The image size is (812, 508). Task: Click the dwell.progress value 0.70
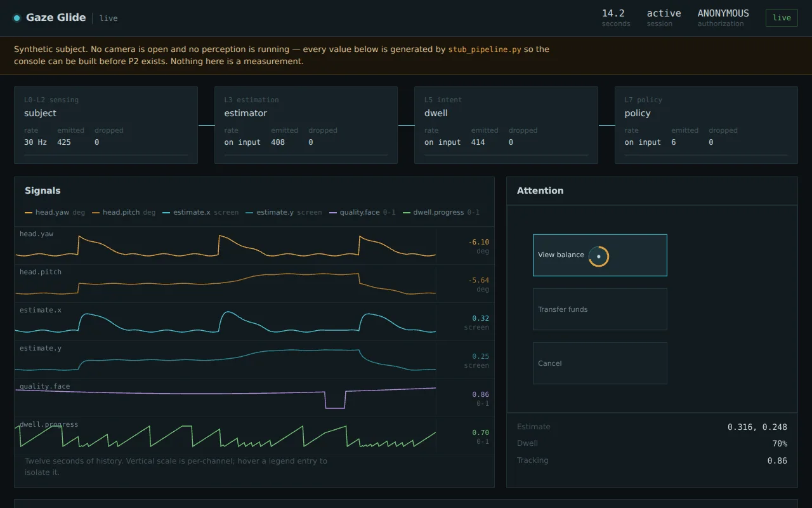click(x=480, y=432)
